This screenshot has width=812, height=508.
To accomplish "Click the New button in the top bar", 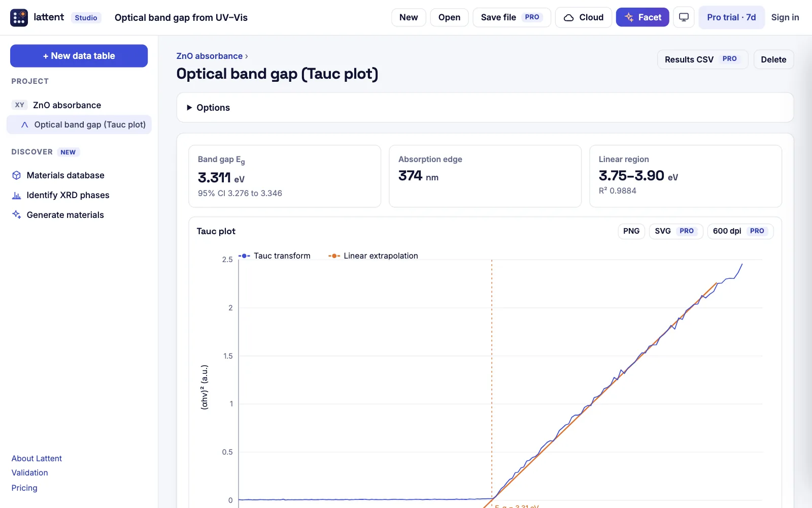I will click(x=409, y=17).
